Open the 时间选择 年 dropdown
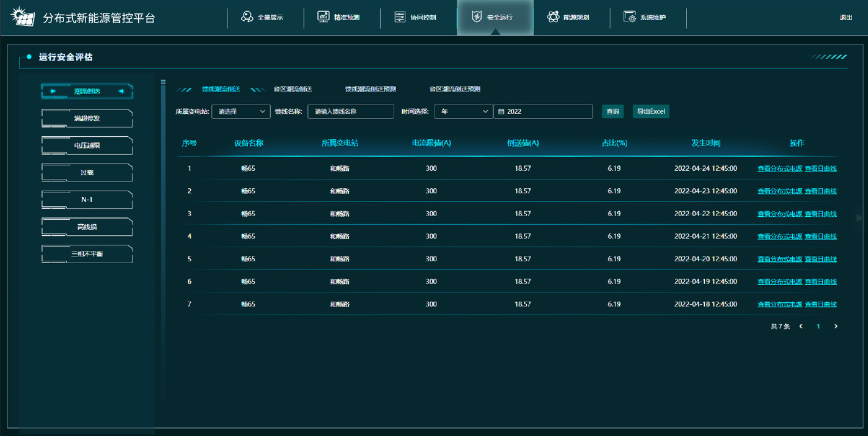 point(463,112)
